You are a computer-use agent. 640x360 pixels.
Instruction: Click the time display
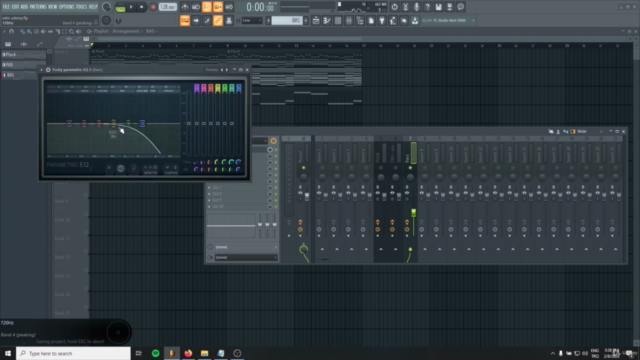tap(261, 7)
